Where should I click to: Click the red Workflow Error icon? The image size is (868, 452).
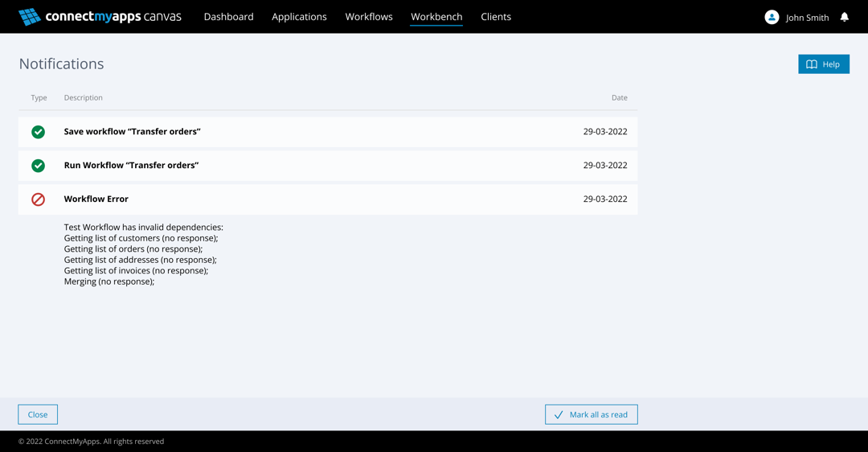[38, 199]
